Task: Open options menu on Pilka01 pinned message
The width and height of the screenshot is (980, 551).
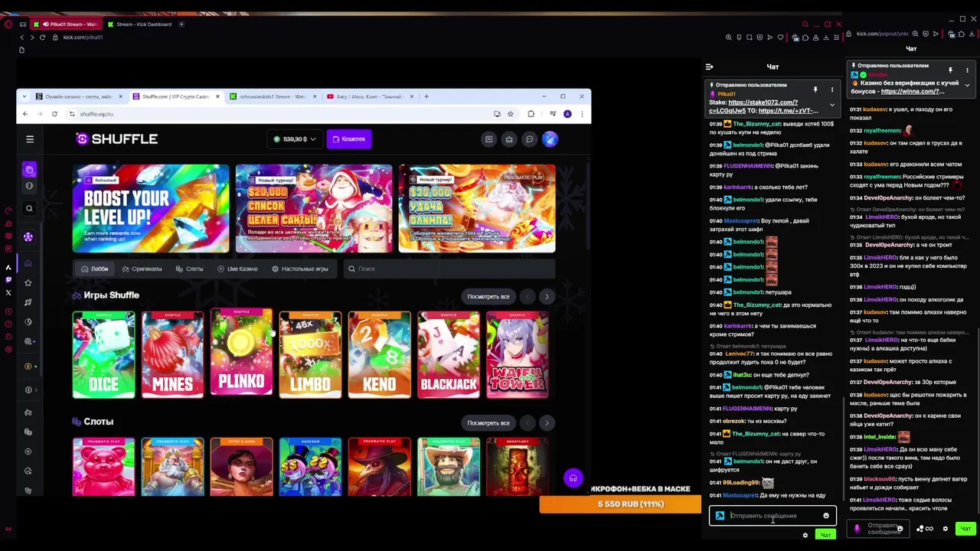Action: click(x=832, y=90)
